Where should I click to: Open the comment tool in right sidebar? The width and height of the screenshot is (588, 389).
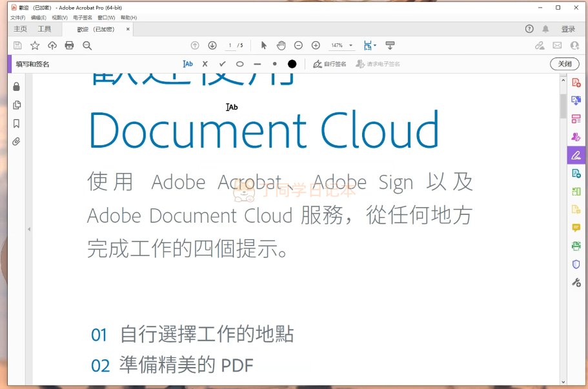576,228
